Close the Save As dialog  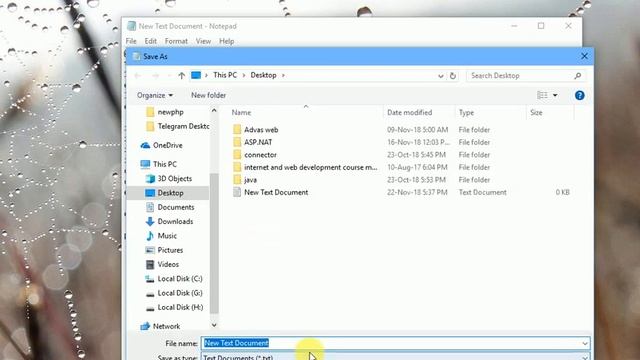pos(584,56)
